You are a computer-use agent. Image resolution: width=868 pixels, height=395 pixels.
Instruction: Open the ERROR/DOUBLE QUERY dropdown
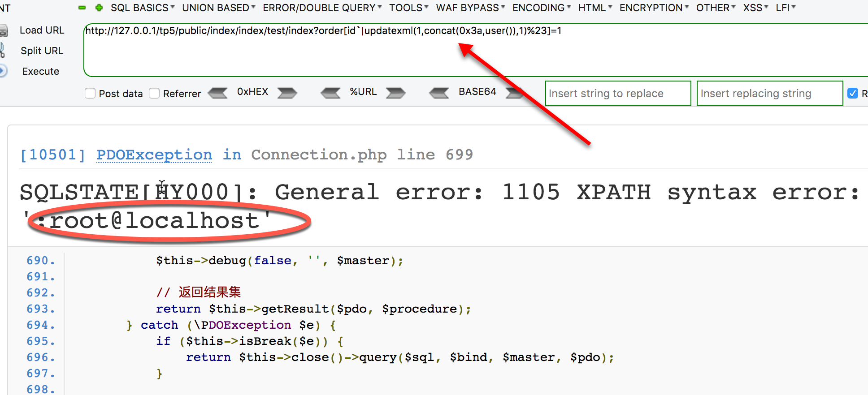(322, 8)
